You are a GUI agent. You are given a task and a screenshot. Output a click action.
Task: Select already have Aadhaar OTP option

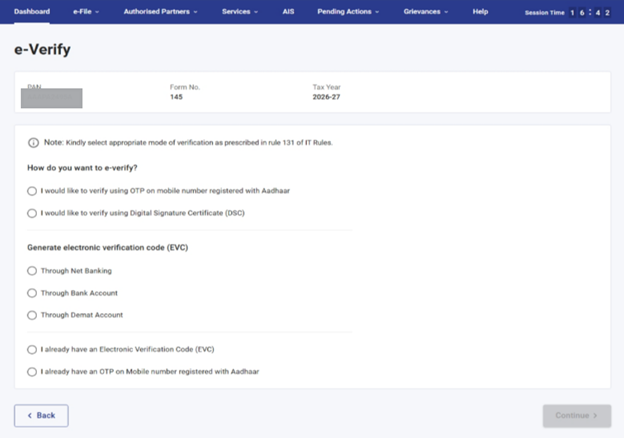(x=32, y=371)
